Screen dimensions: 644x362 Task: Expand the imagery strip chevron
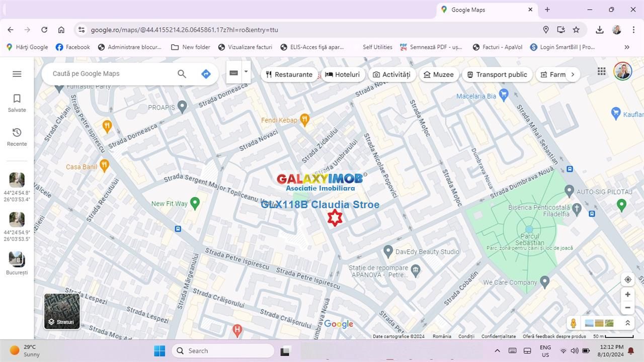coord(627,323)
